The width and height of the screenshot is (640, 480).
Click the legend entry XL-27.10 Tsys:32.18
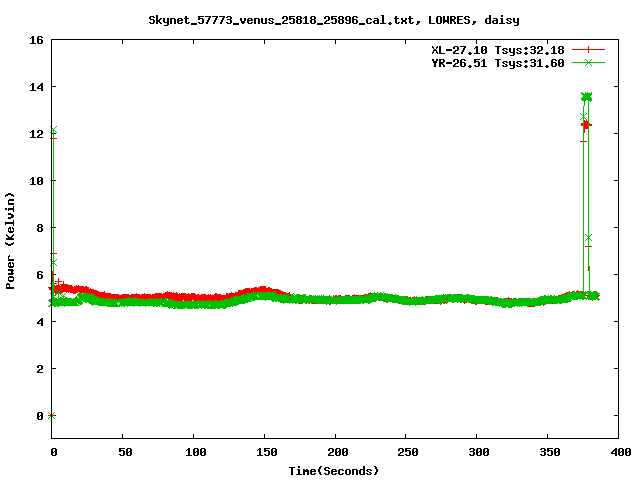[498, 50]
